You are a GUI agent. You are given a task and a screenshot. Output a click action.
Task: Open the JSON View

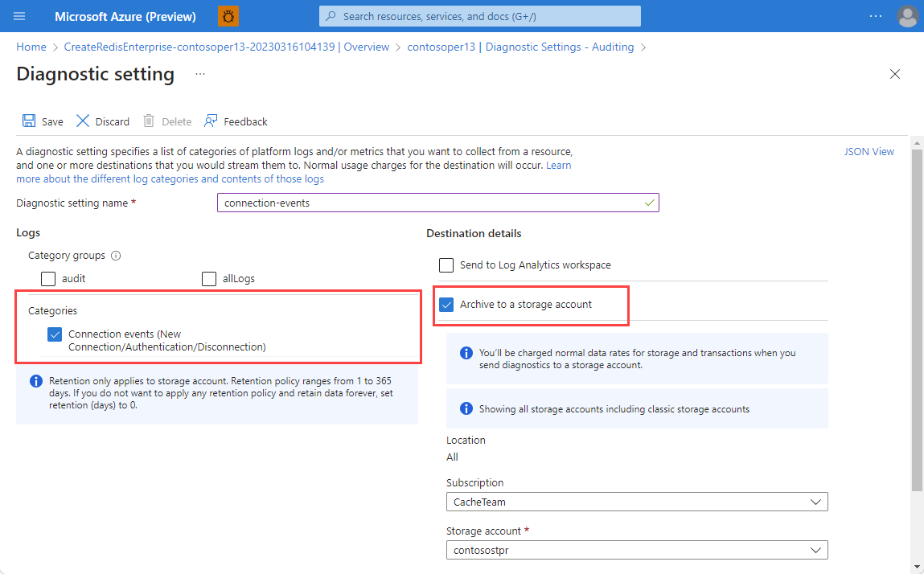point(869,151)
